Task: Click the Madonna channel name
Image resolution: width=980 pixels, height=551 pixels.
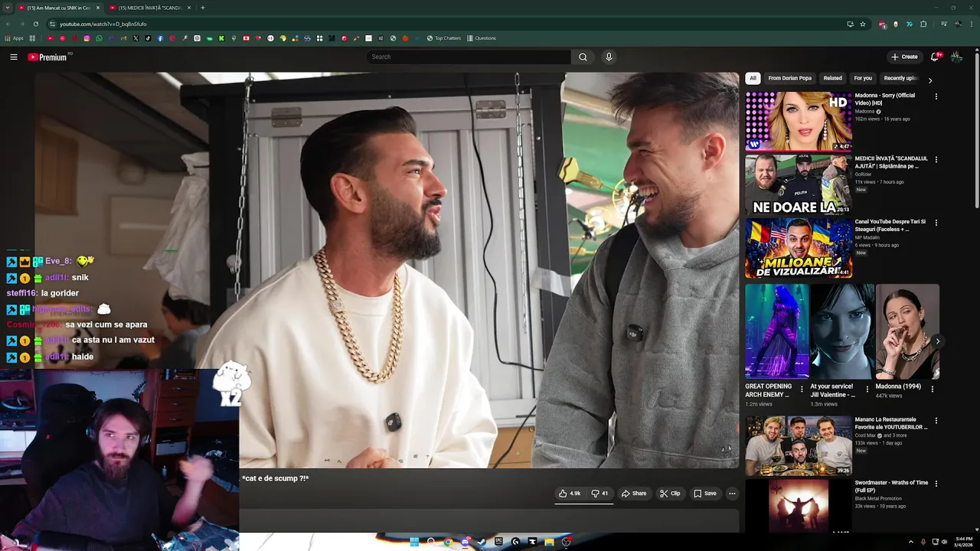Action: tap(865, 111)
